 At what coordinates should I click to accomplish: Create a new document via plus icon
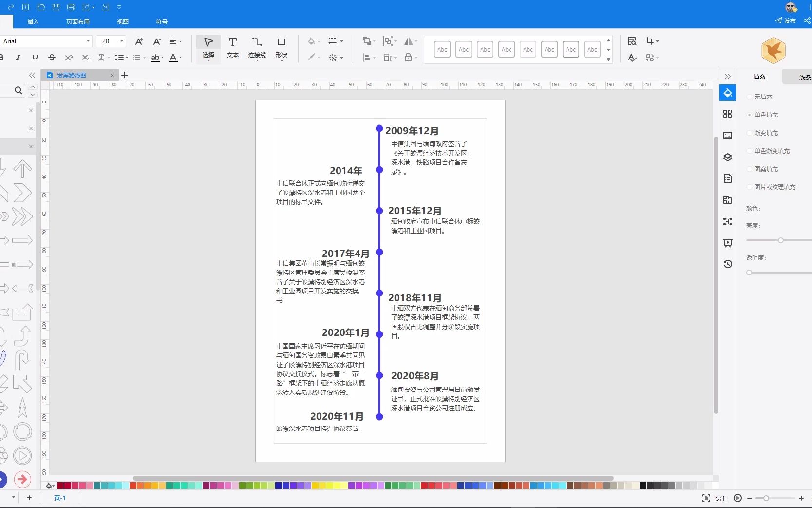tap(26, 7)
